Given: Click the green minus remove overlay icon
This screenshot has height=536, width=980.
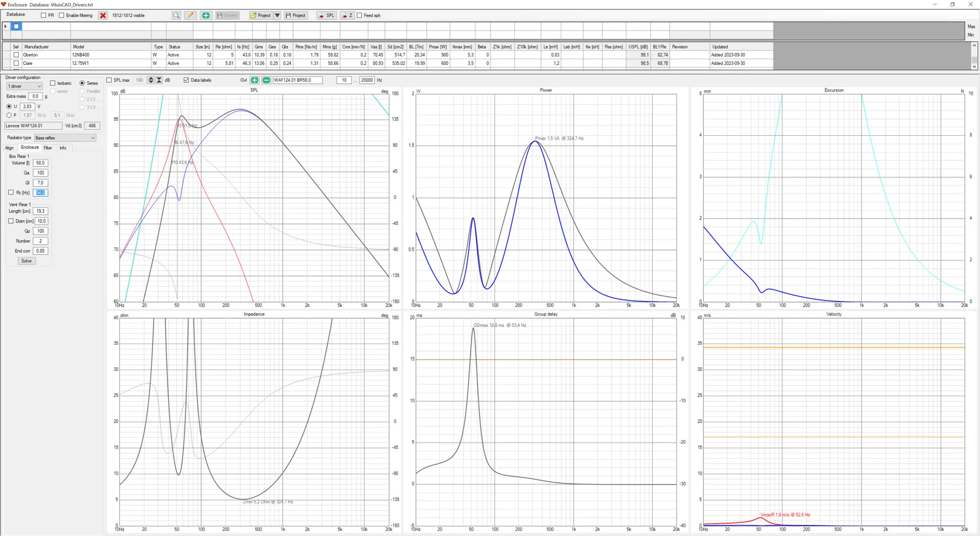Looking at the screenshot, I should pos(266,80).
